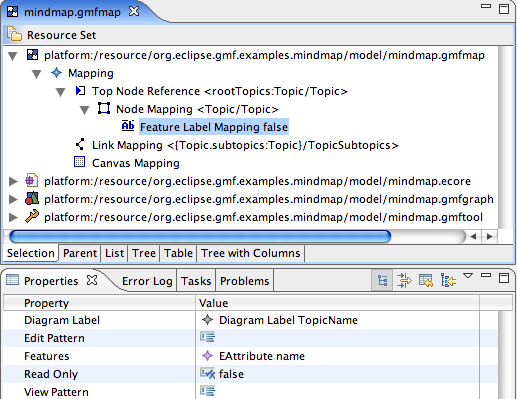Select Feature Label Mapping false row
The width and height of the screenshot is (517, 399).
point(214,127)
